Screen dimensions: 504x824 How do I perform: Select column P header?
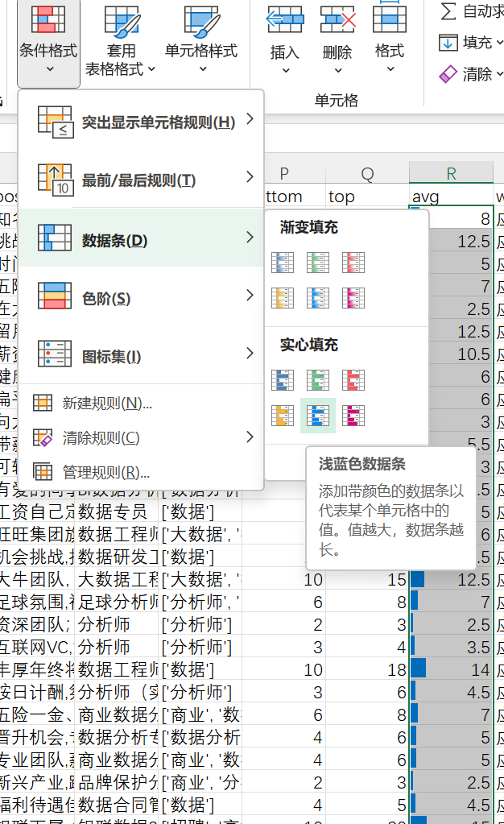(x=284, y=173)
